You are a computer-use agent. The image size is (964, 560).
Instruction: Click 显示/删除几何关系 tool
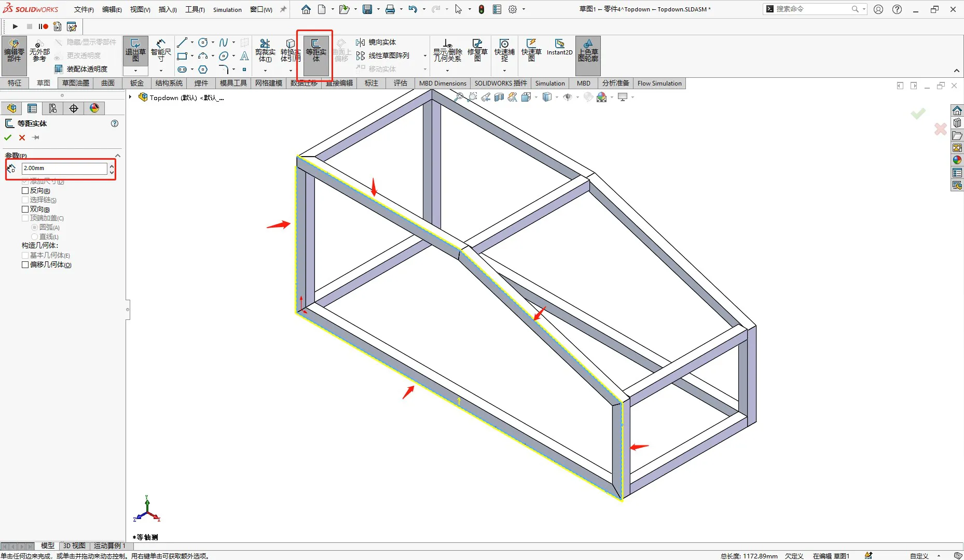(447, 50)
